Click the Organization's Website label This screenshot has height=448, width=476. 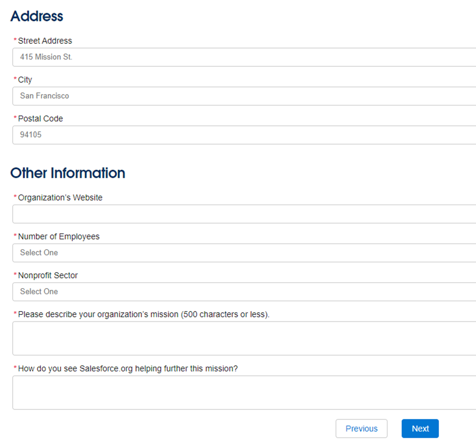pos(60,198)
